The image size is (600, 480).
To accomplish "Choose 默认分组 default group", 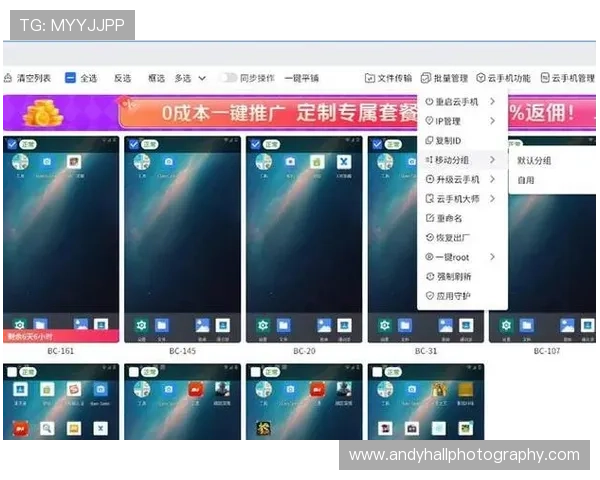I will [x=534, y=161].
